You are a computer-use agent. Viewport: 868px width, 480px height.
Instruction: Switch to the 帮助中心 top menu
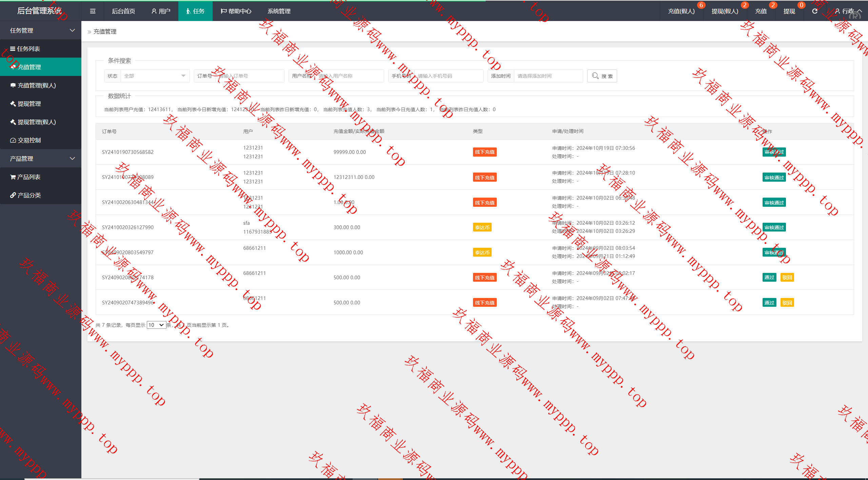coord(236,11)
